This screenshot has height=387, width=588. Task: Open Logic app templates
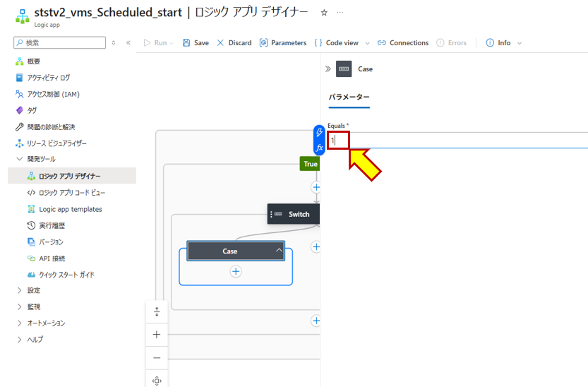[x=71, y=209]
